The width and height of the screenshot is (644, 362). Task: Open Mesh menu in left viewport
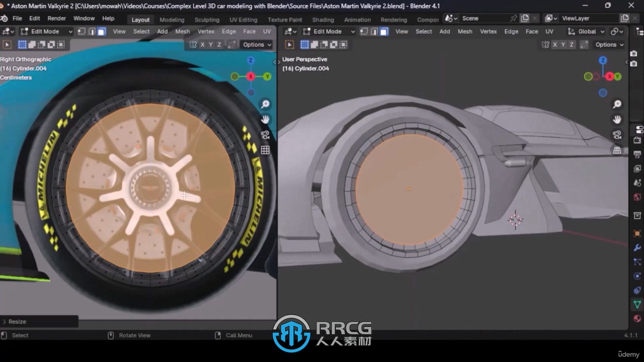[183, 31]
